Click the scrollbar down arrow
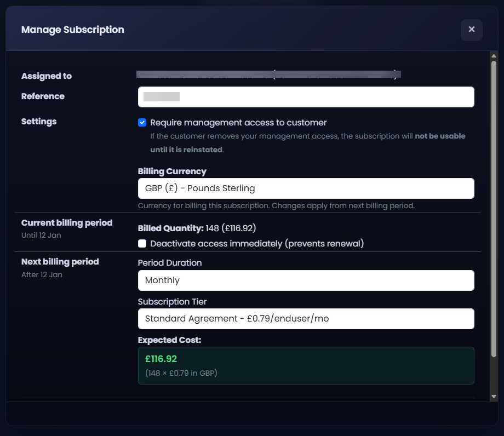Viewport: 504px width, 436px height. coord(494,397)
